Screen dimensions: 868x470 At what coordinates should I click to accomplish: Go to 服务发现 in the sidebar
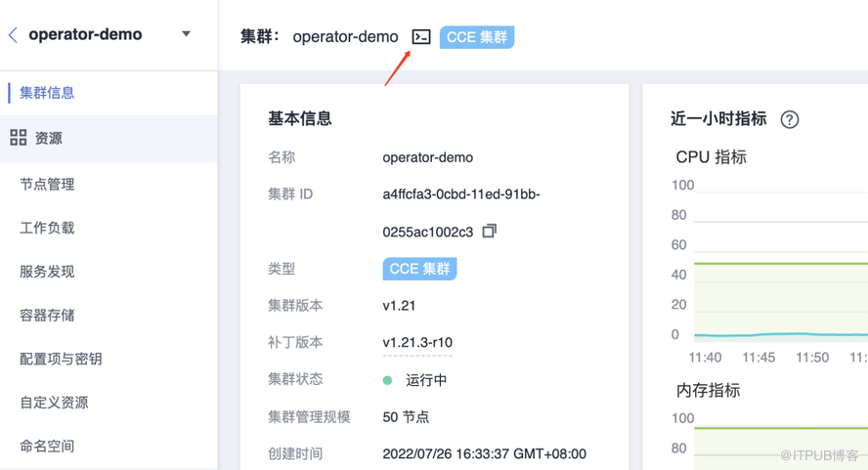click(x=47, y=272)
